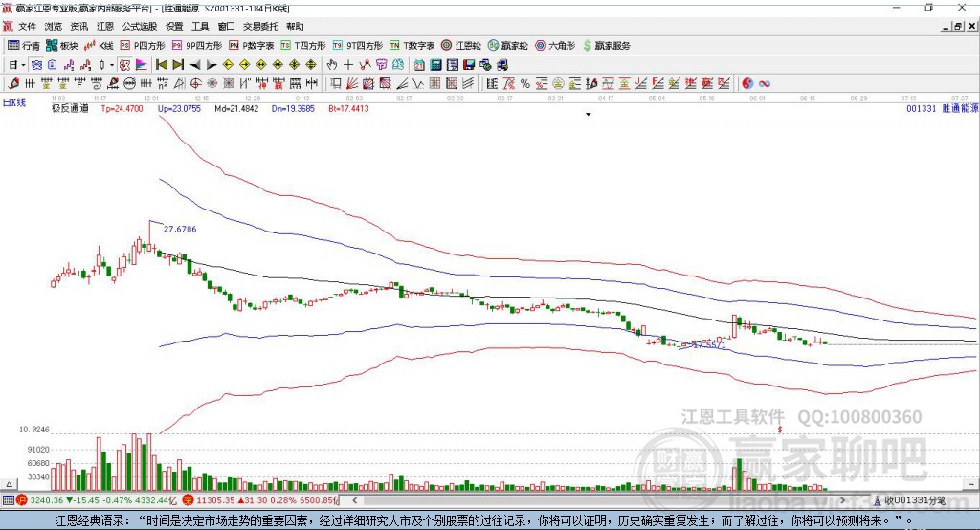980x530 pixels.
Task: Open the T四方形 tool
Action: coord(303,46)
